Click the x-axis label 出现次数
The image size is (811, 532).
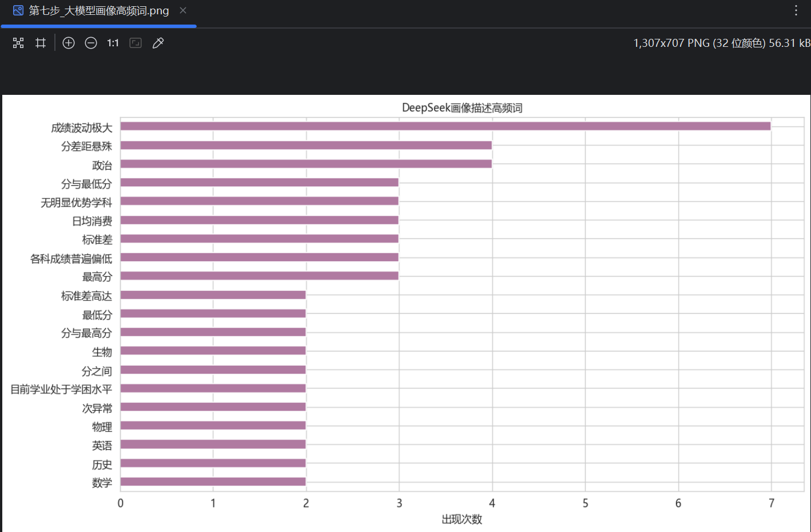462,519
